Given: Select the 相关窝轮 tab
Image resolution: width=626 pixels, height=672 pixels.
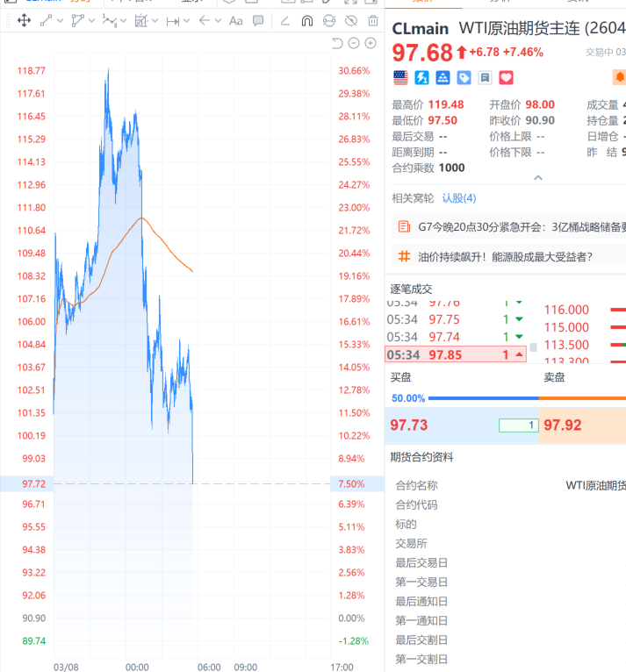Looking at the screenshot, I should (x=413, y=198).
